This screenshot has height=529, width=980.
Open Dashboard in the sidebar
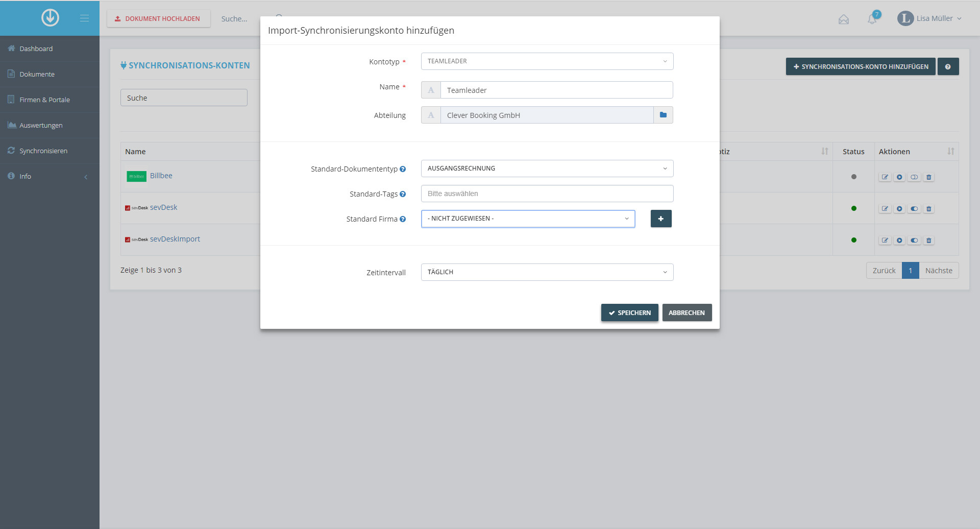[x=50, y=49]
